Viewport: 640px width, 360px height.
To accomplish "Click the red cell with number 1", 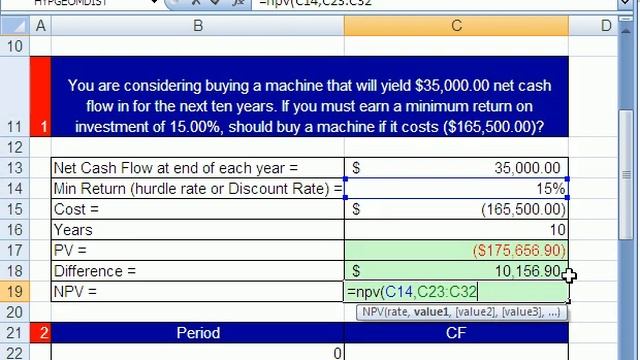I will point(40,96).
